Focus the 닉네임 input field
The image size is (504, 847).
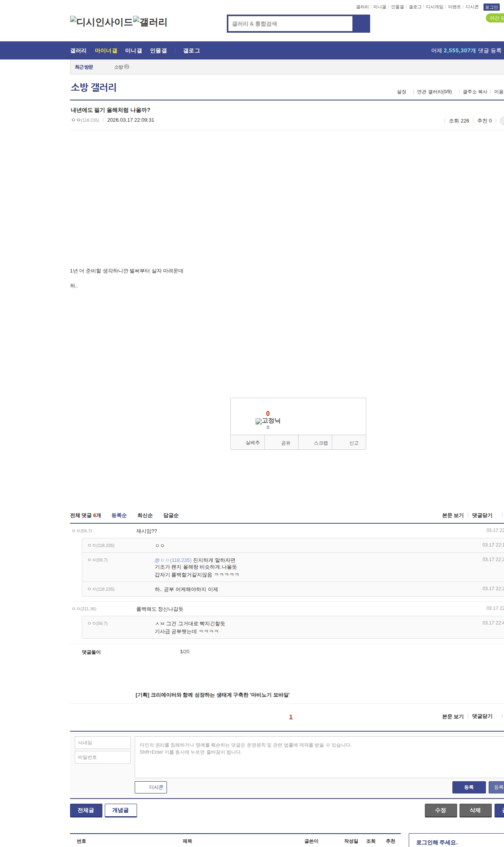coord(103,743)
